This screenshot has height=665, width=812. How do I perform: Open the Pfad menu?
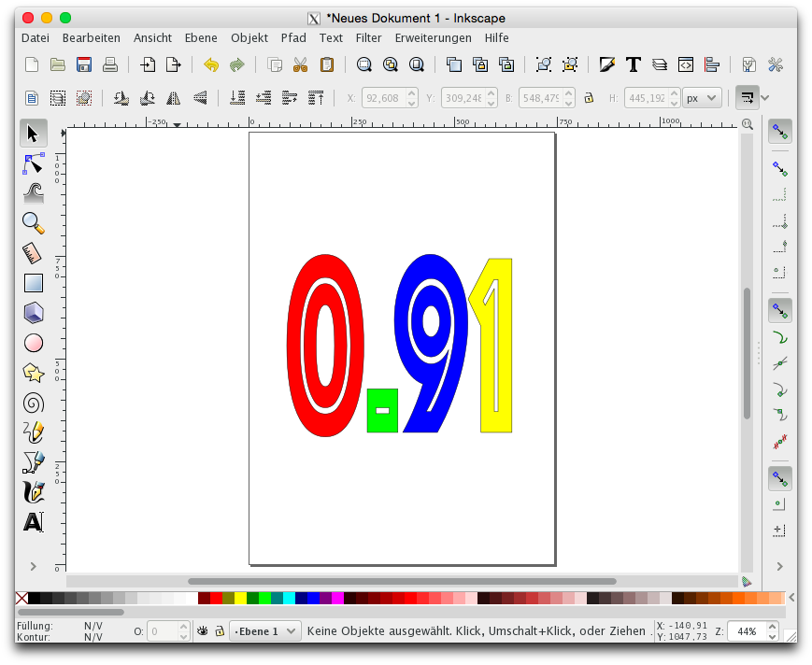293,38
